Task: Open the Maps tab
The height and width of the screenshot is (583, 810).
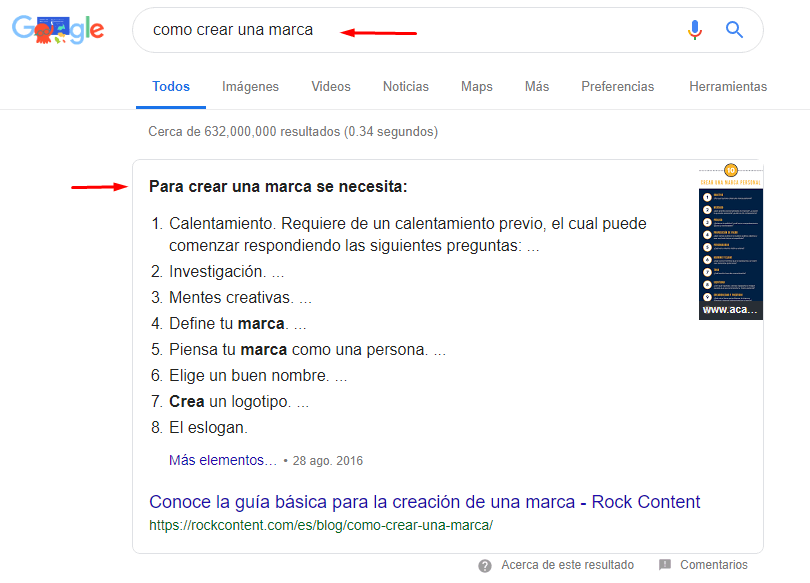Action: click(477, 87)
